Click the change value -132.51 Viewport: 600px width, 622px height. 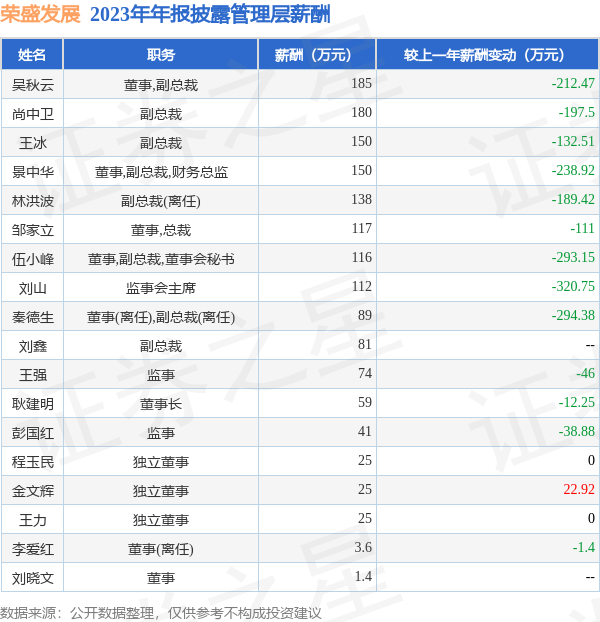click(x=573, y=141)
